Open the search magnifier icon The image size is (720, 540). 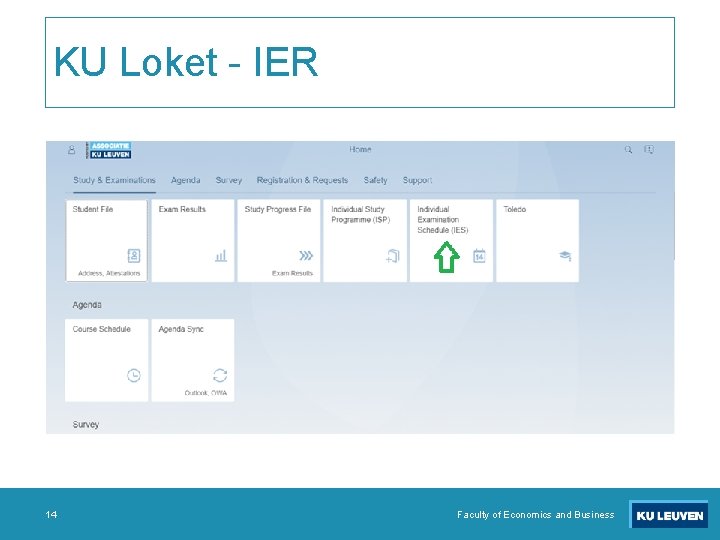pyautogui.click(x=628, y=150)
